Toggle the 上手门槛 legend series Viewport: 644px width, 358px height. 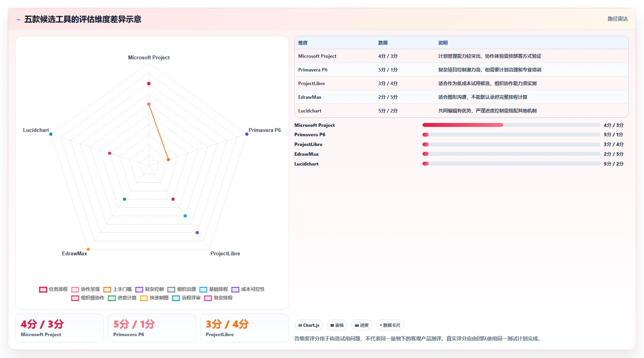117,289
